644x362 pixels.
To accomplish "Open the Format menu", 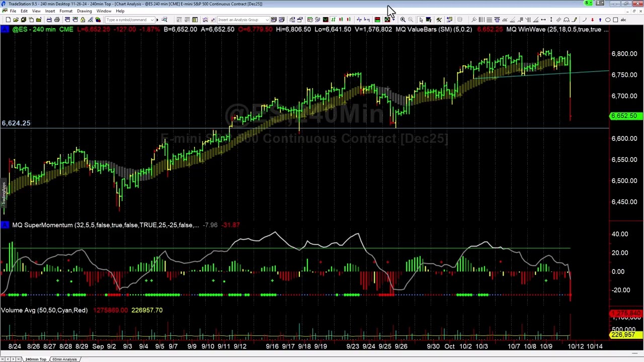I will (66, 11).
